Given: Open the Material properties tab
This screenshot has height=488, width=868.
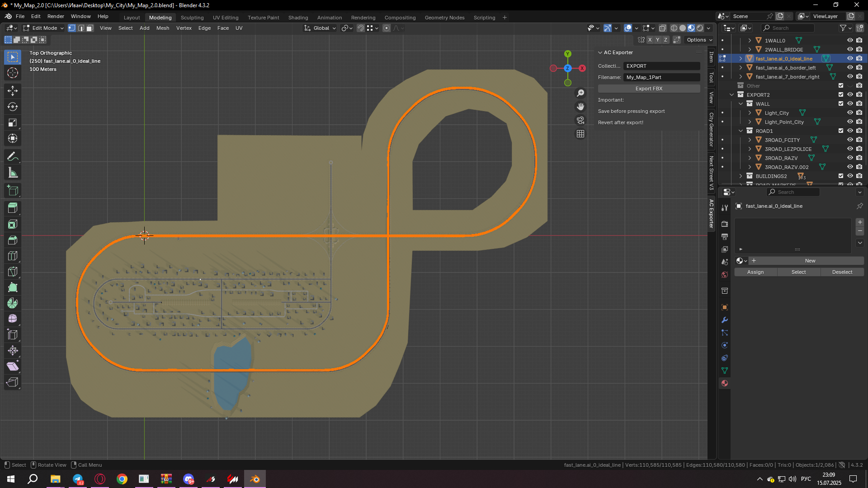Looking at the screenshot, I should point(725,383).
